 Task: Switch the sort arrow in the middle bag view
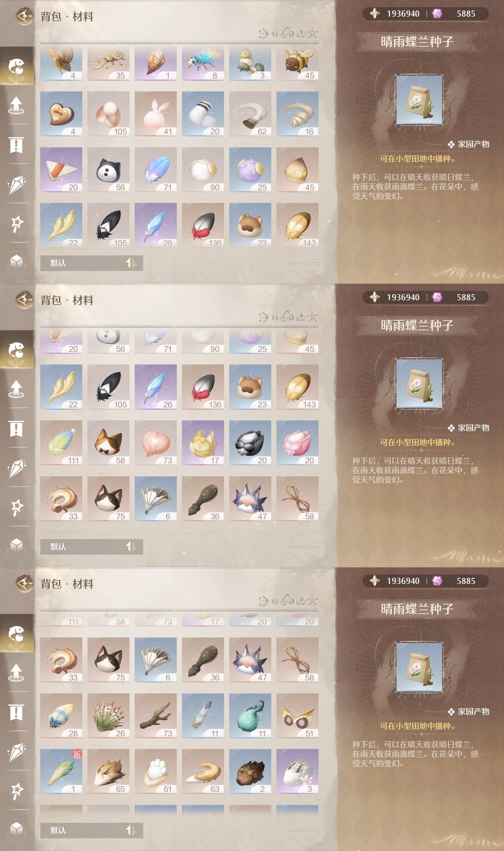[130, 546]
